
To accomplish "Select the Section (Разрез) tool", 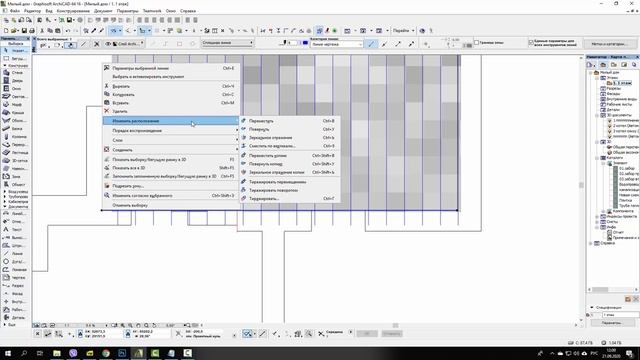I will (15, 286).
